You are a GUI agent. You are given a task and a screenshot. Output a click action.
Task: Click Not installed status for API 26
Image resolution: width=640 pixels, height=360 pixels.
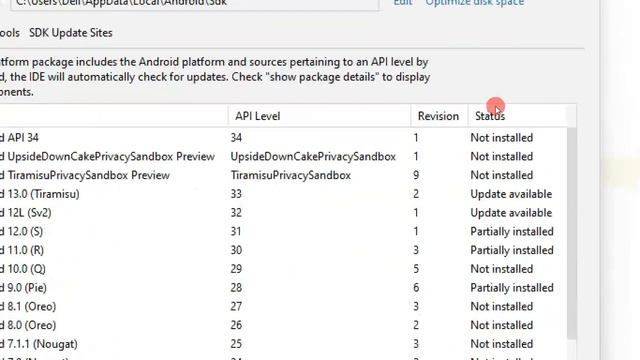pos(502,326)
